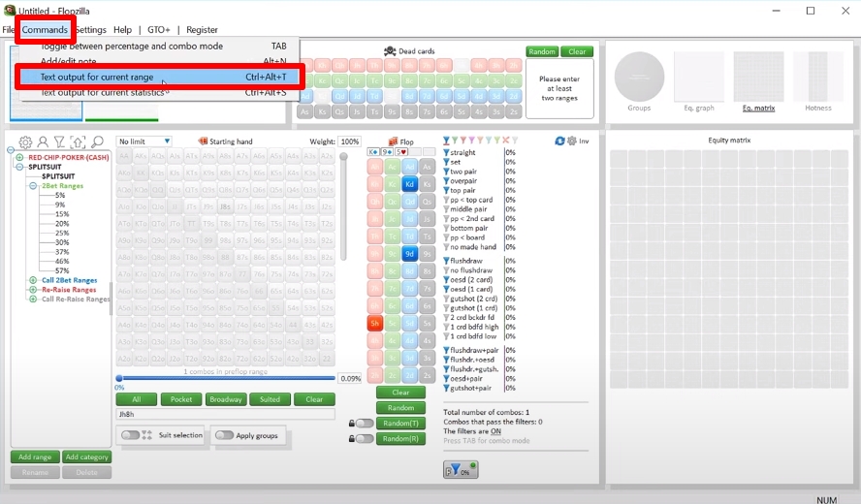Screen dimensions: 861x504
Task: Select the Kd card in the flop grid
Action: 409,183
